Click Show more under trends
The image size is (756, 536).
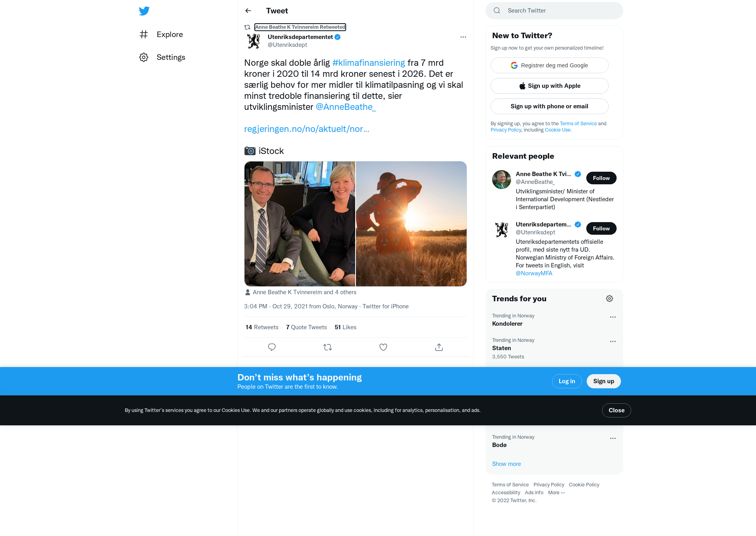506,464
